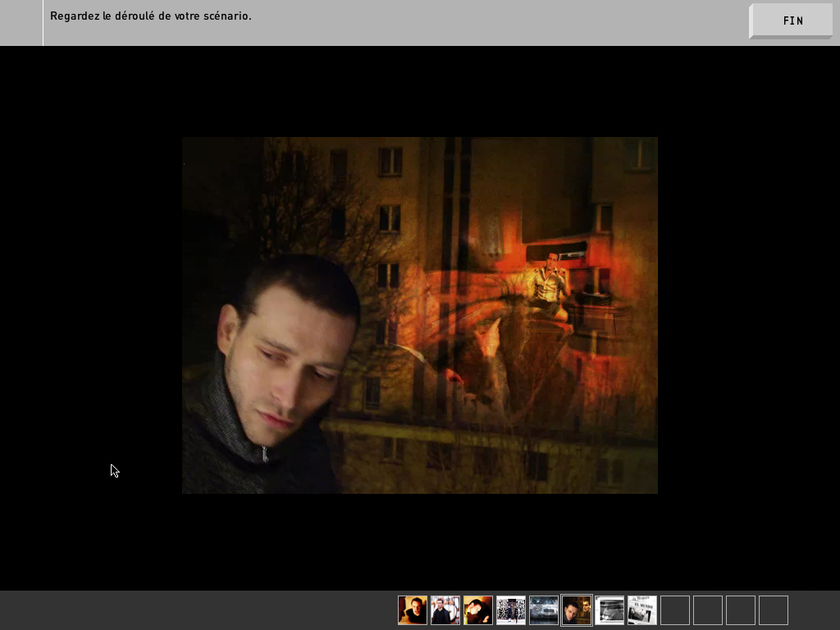840x630 pixels.
Task: Click the last empty scenario slot
Action: coord(774,610)
